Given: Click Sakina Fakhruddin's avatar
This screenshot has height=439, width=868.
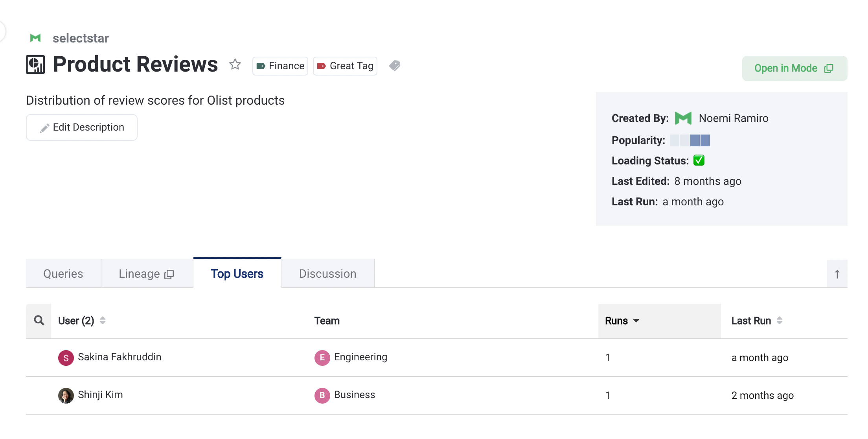Looking at the screenshot, I should (x=66, y=358).
